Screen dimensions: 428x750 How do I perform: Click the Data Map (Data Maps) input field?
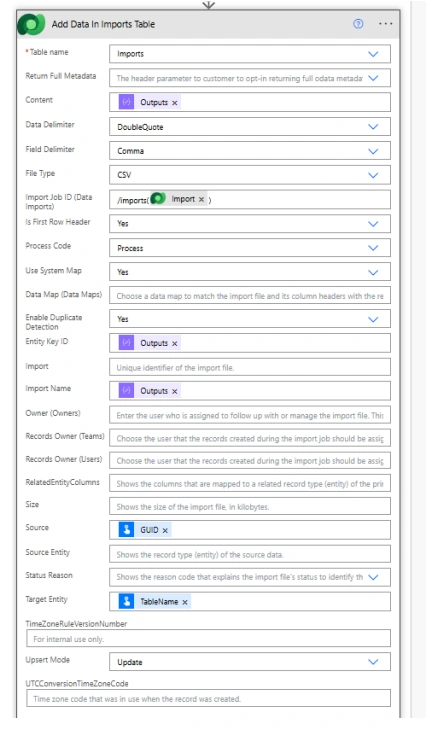pyautogui.click(x=250, y=296)
